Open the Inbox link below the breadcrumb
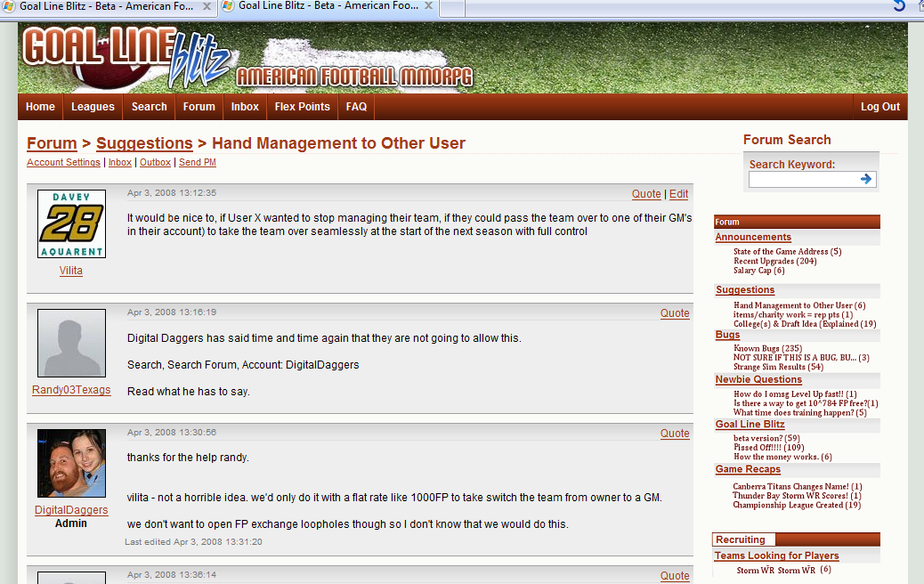924x584 pixels. click(x=119, y=162)
